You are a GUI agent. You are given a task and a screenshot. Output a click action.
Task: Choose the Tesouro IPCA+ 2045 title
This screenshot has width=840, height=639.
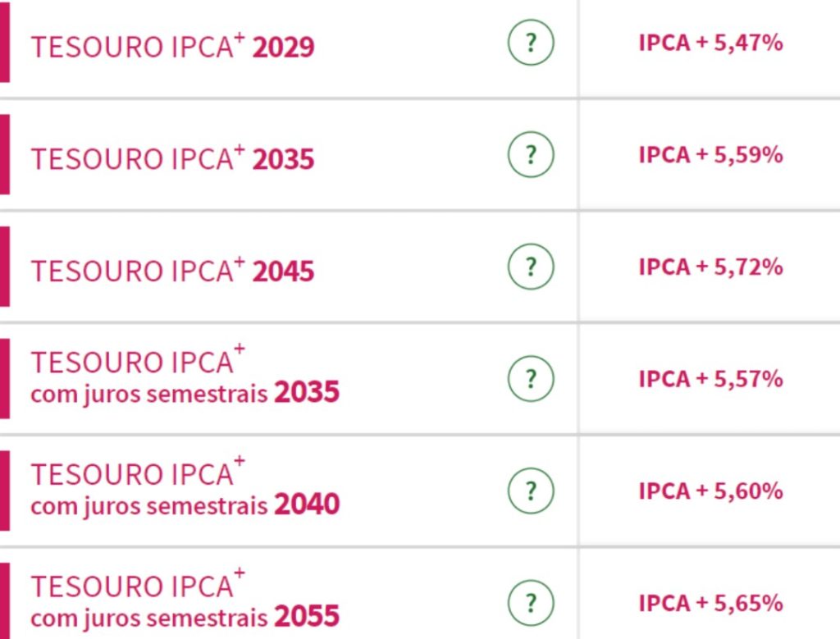172,270
